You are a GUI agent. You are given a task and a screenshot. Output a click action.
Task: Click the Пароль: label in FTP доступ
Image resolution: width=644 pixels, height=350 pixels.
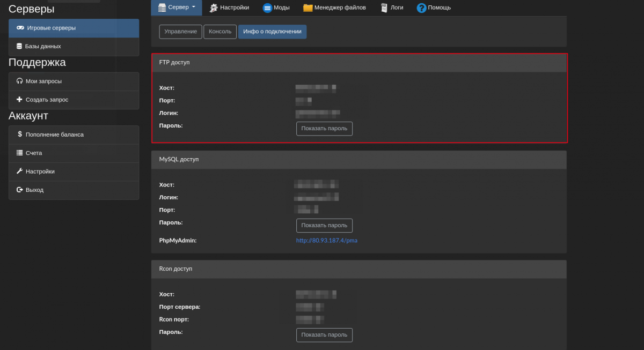click(171, 125)
